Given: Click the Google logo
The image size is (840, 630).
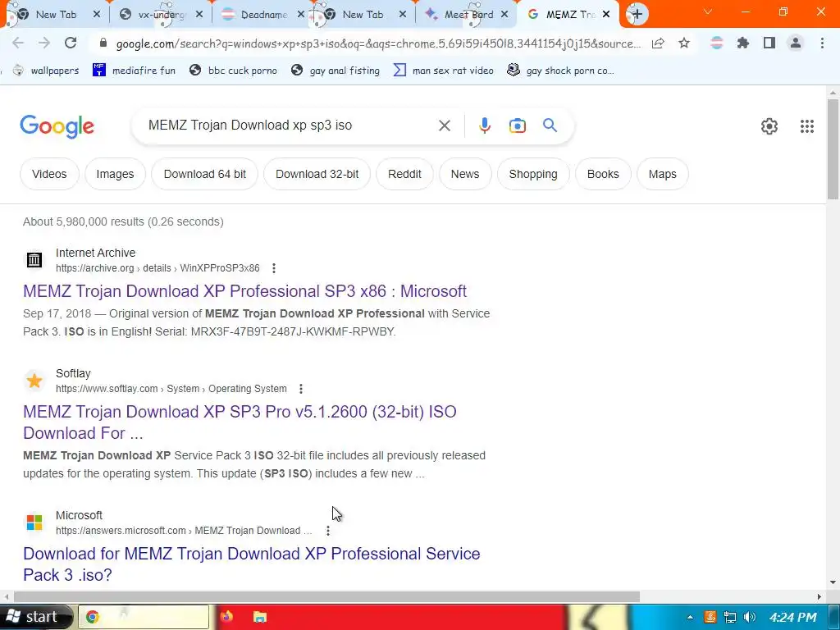Looking at the screenshot, I should tap(57, 126).
